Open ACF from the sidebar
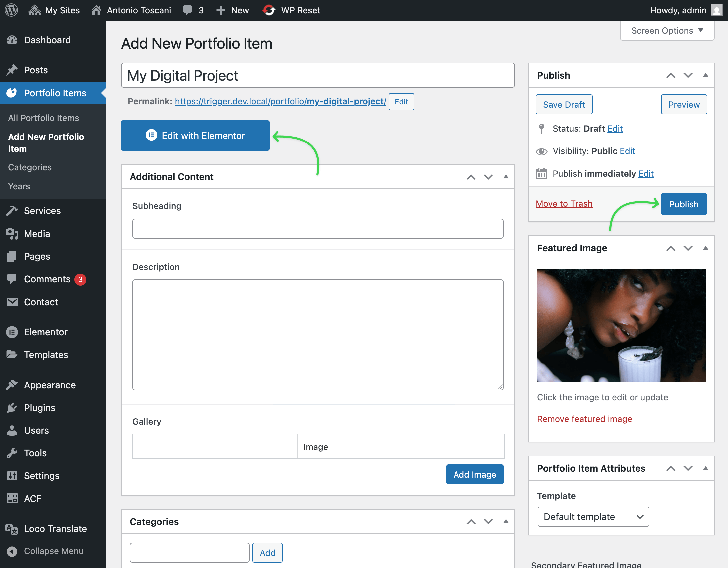The height and width of the screenshot is (568, 728). pos(32,499)
